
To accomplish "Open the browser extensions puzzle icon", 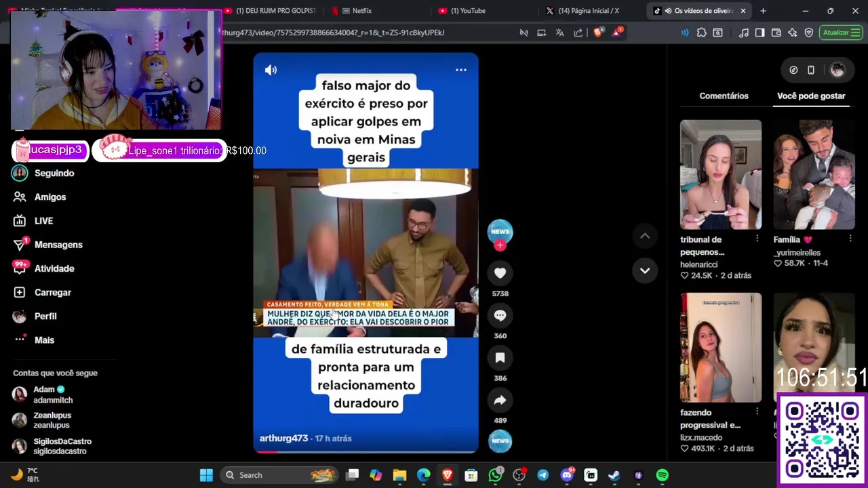I will [701, 33].
